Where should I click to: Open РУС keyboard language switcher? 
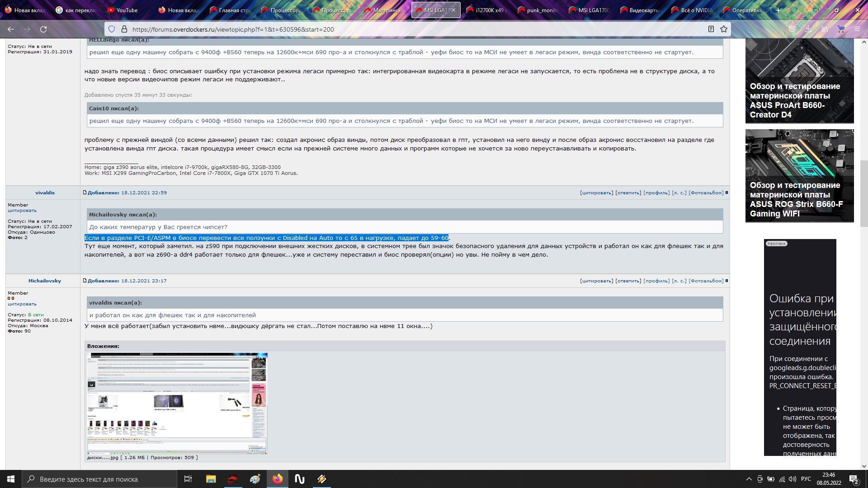pyautogui.click(x=806, y=479)
